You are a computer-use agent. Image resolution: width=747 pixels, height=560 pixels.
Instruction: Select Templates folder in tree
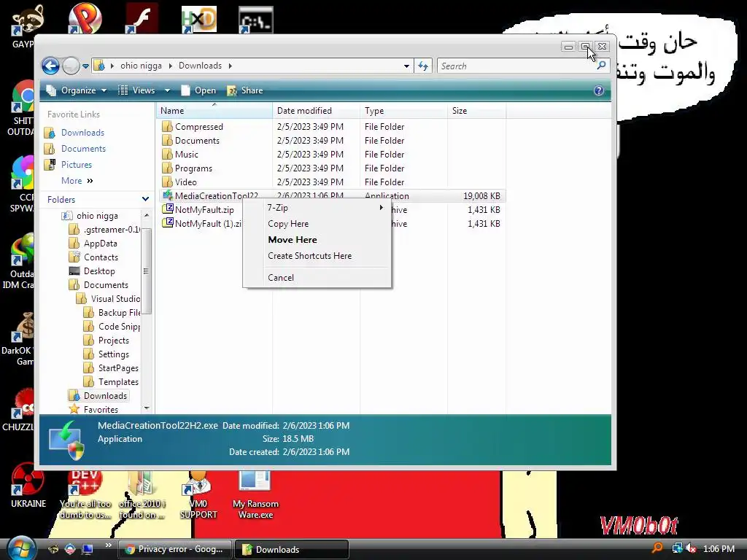click(118, 382)
